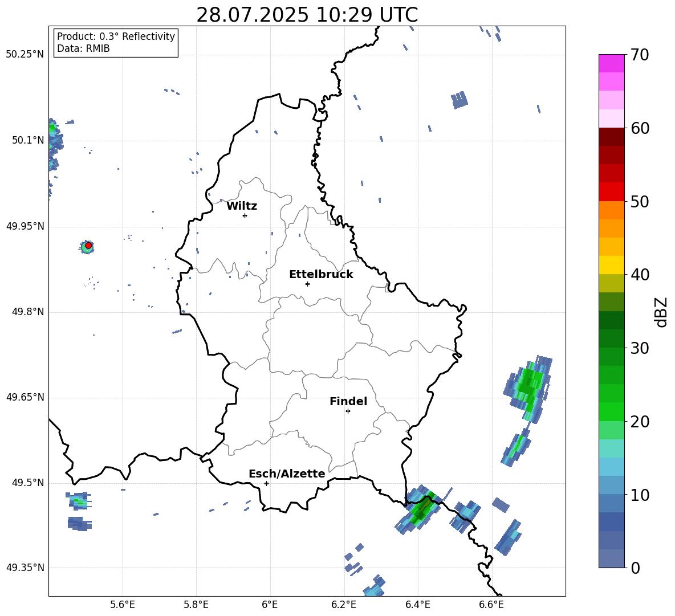Click the red radar location marker
Image resolution: width=675 pixels, height=616 pixels.
88,246
